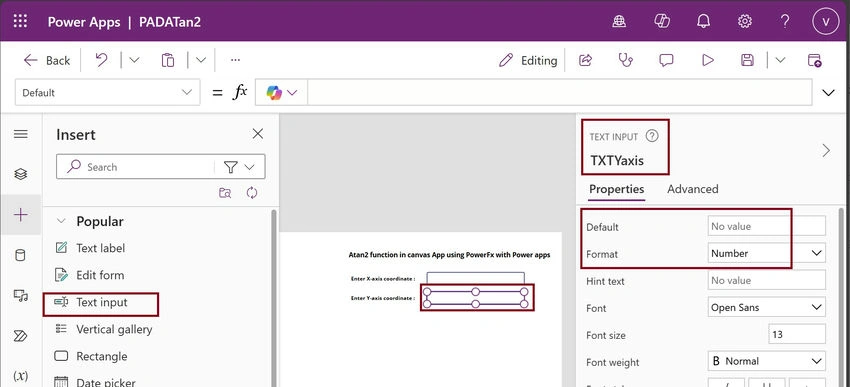Click the Editing mode button

click(528, 60)
